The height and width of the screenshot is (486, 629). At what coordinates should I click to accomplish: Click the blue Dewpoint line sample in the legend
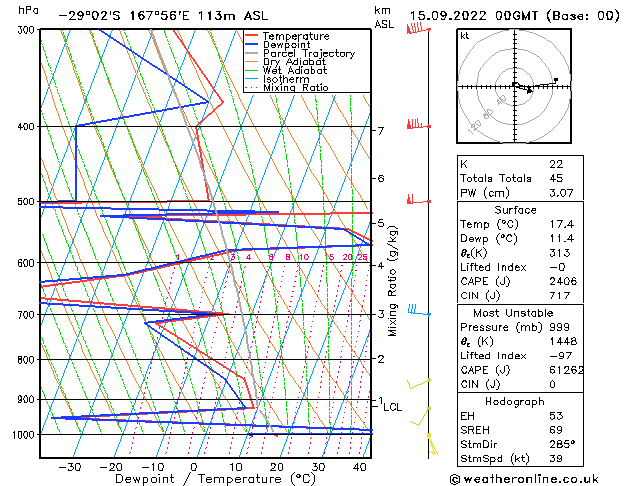(x=252, y=45)
